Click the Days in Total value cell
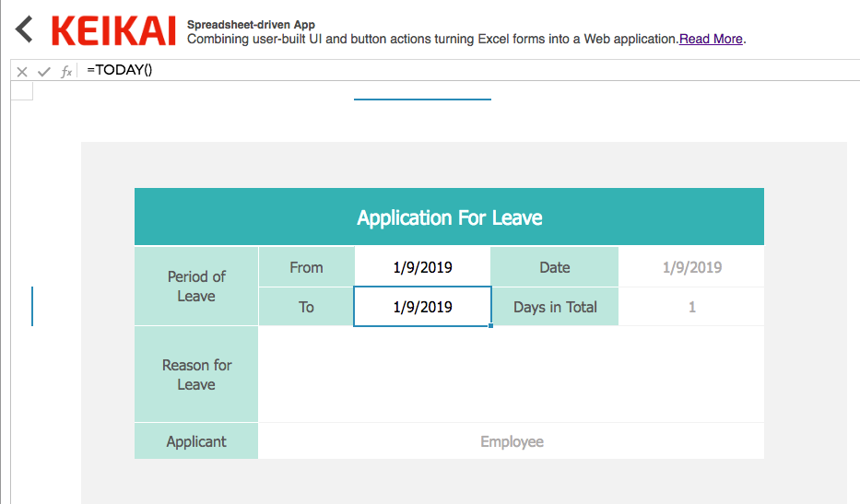860x504 pixels. [x=691, y=307]
